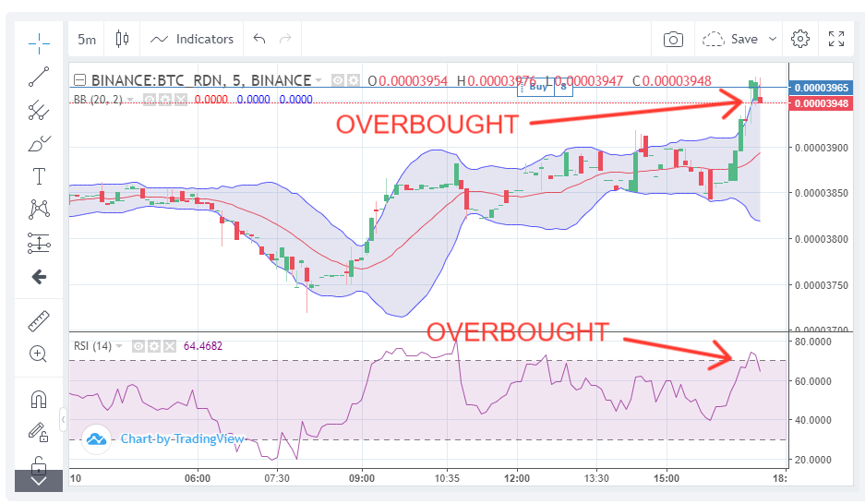The width and height of the screenshot is (865, 504).
Task: Click the Open price value 0.00003954
Action: (x=414, y=81)
